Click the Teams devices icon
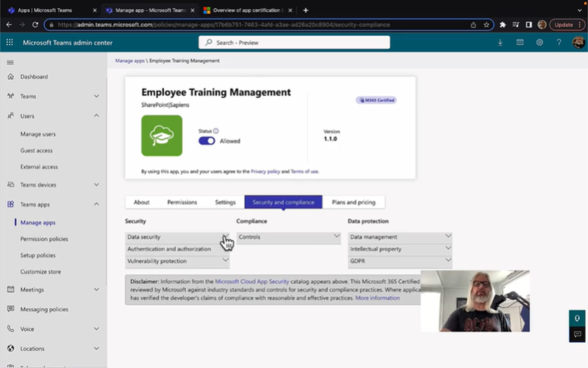Image resolution: width=588 pixels, height=368 pixels. (11, 184)
